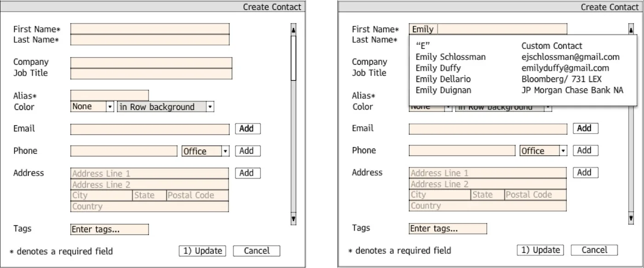644x268 pixels.
Task: Click Last Name field in left dialog
Action: click(149, 40)
